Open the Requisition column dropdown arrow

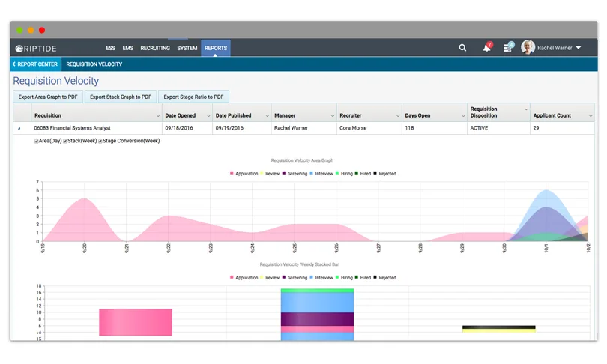pyautogui.click(x=158, y=116)
